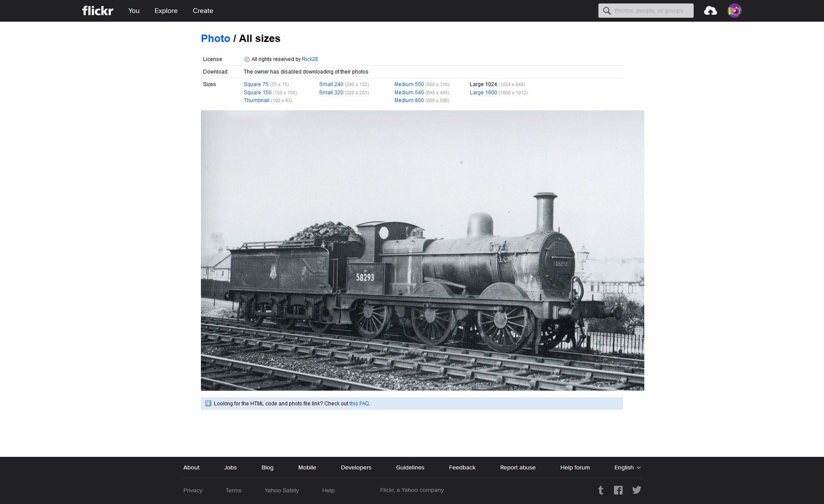Viewport: 824px width, 504px height.
Task: Open 'this FAQ' link
Action: 359,404
